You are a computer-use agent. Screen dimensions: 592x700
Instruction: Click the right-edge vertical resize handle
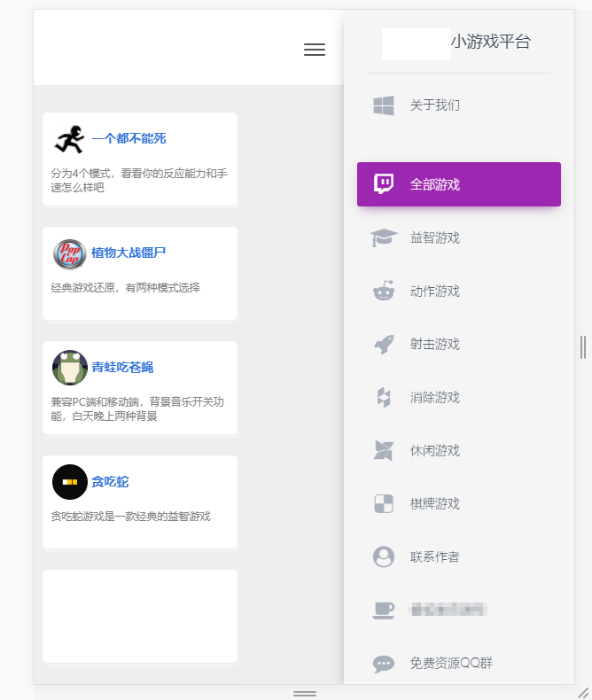[x=582, y=347]
